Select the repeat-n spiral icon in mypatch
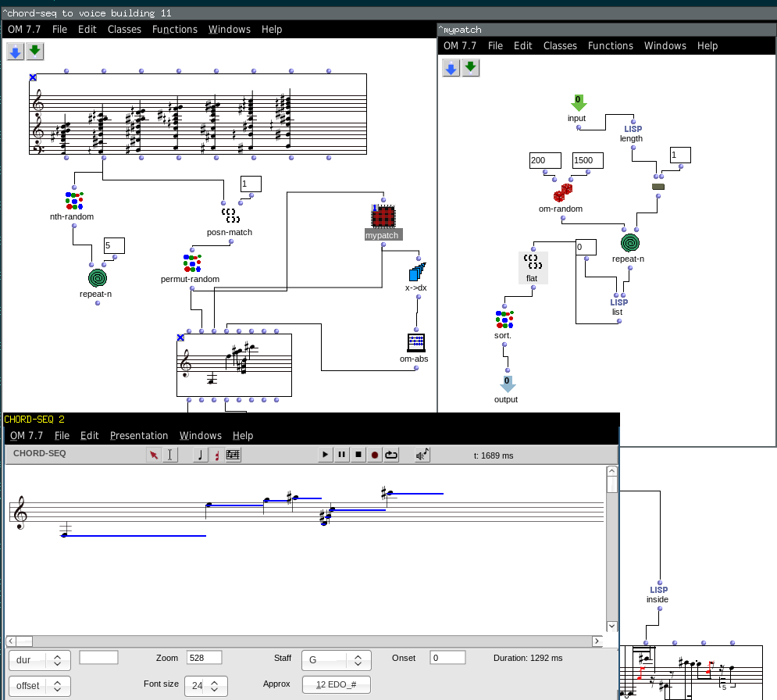The height and width of the screenshot is (700, 777). pos(630,243)
